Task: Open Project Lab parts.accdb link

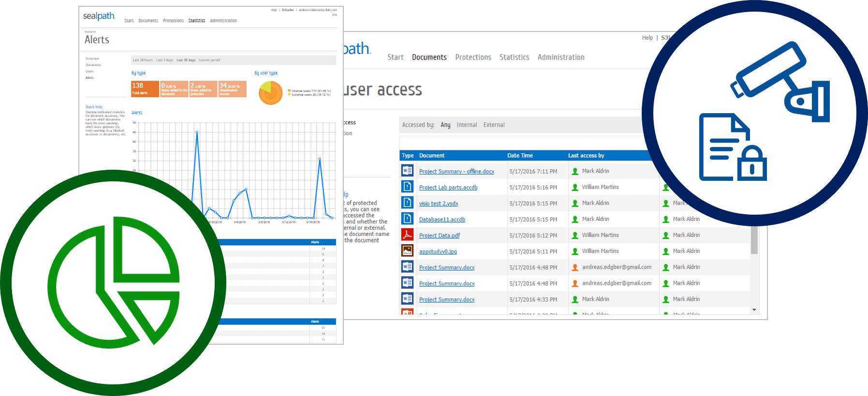Action: tap(448, 187)
